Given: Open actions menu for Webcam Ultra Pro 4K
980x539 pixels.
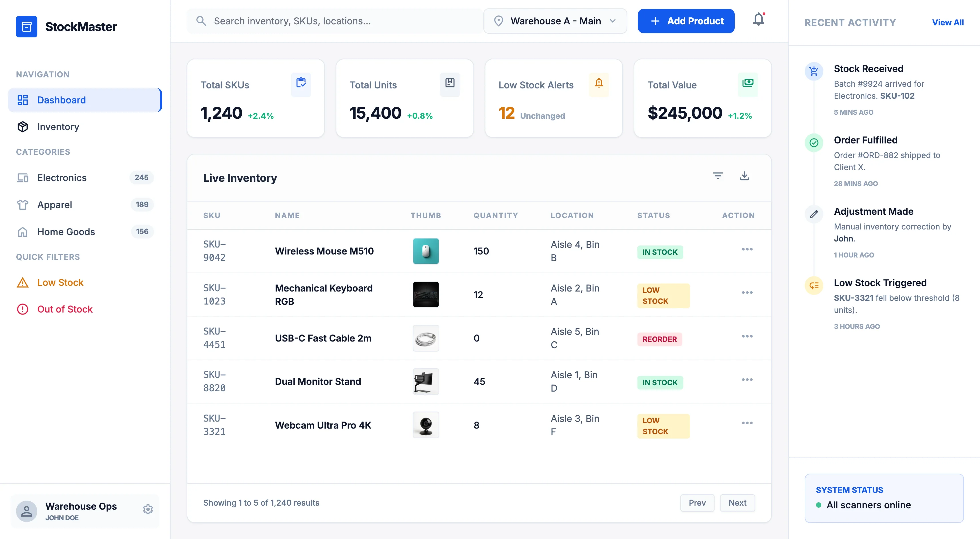Looking at the screenshot, I should 747,423.
